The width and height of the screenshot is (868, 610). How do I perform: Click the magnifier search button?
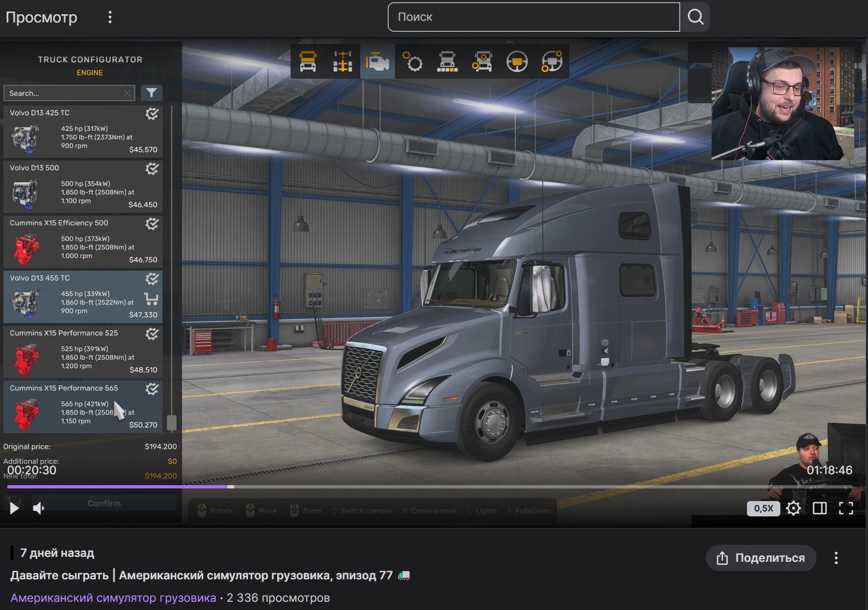[x=695, y=17]
